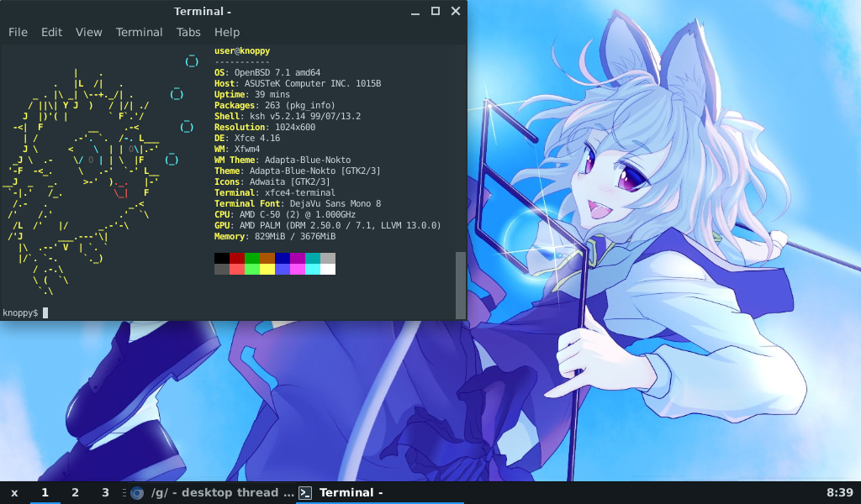The width and height of the screenshot is (861, 504).
Task: Click the red color block in neofetch palette
Action: (x=236, y=259)
